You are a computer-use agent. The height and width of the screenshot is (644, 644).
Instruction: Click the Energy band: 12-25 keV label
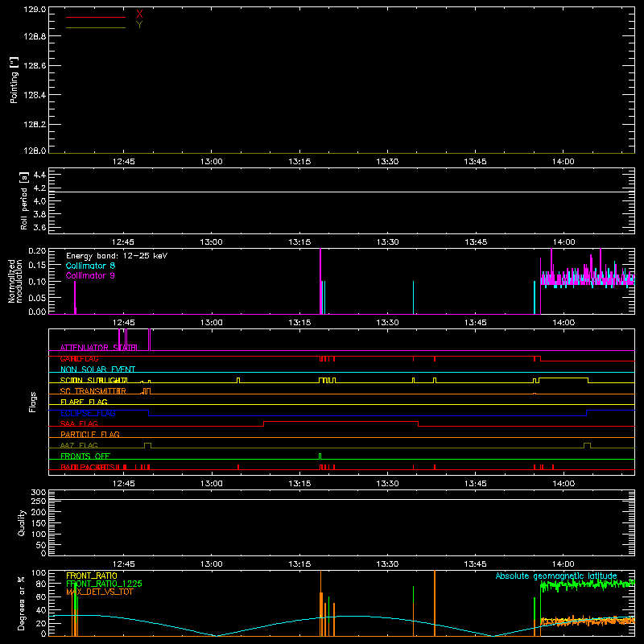117,256
